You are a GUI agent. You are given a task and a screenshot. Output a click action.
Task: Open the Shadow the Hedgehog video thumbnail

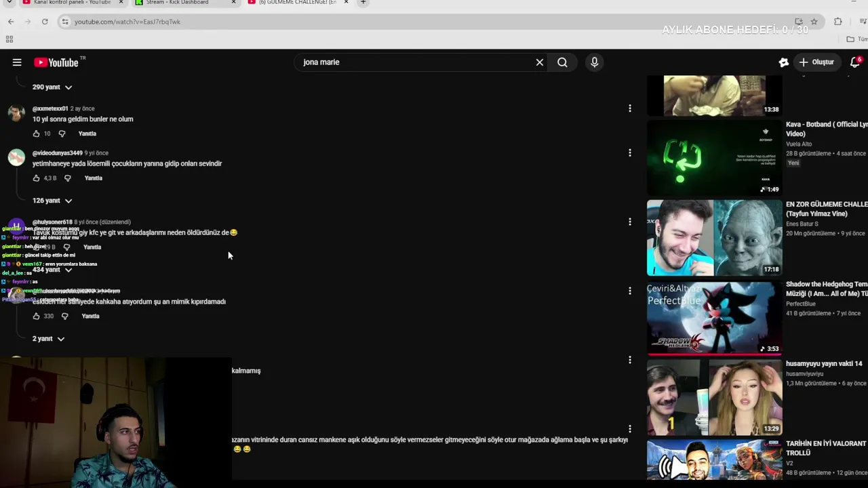click(714, 318)
